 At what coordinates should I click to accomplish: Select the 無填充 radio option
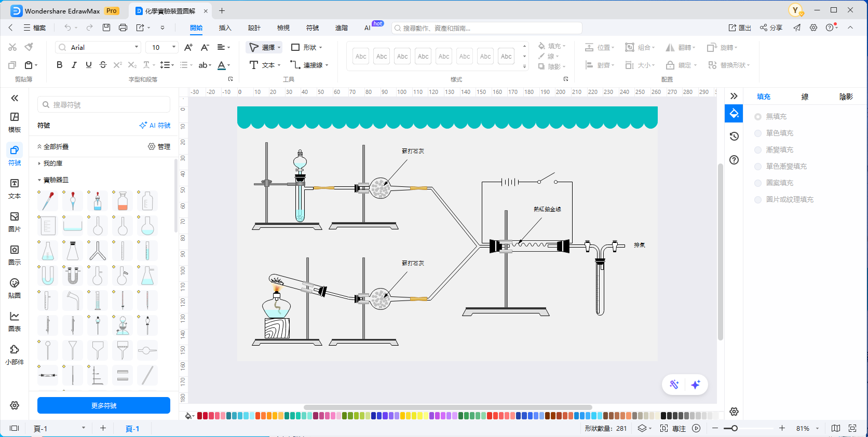758,117
